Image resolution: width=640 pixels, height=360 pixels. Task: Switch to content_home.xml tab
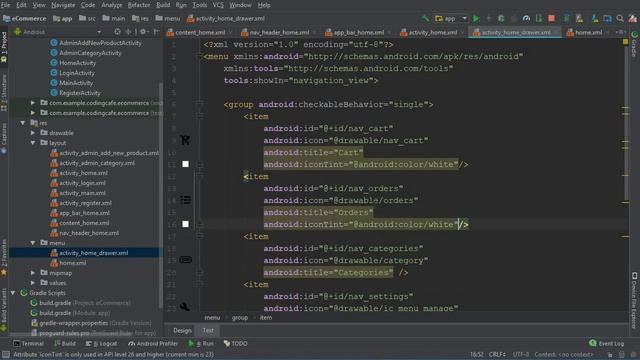200,32
